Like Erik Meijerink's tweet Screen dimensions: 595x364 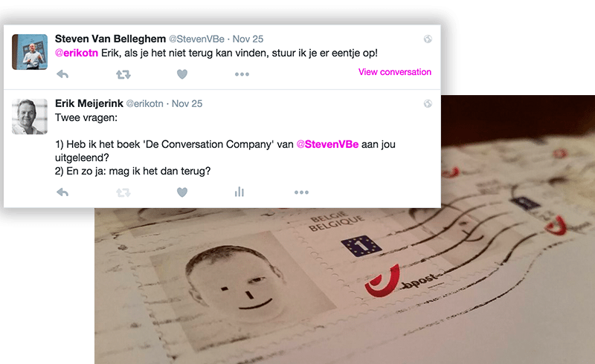(182, 192)
